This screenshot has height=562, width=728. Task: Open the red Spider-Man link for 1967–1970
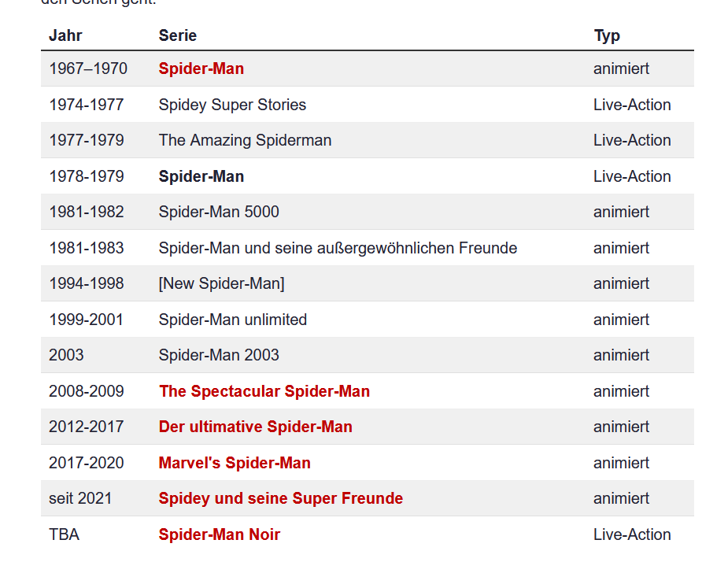(x=201, y=68)
